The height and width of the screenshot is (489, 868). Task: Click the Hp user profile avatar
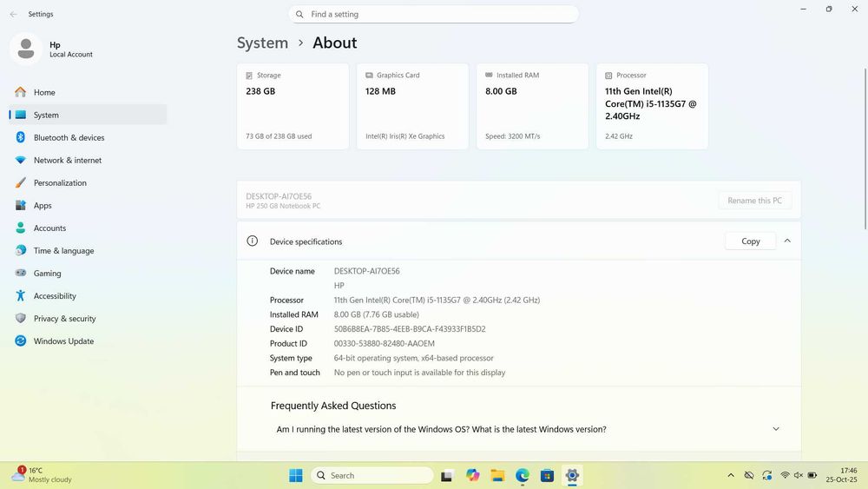(25, 49)
